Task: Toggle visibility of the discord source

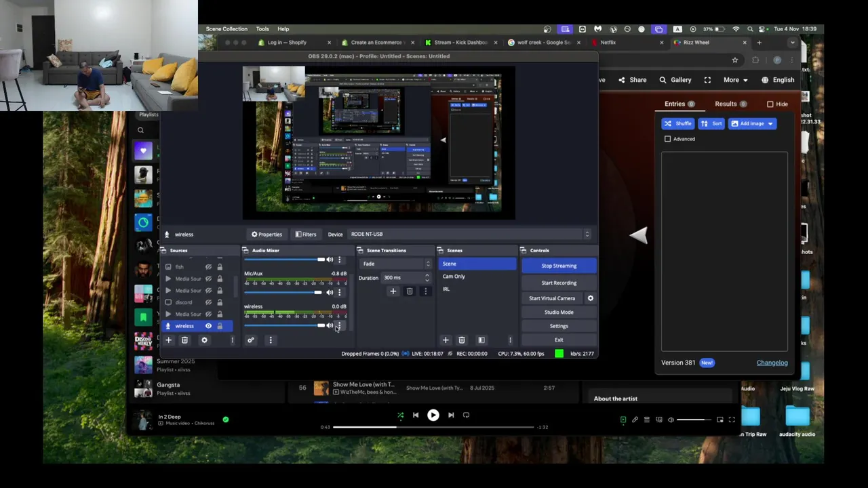Action: click(x=208, y=302)
